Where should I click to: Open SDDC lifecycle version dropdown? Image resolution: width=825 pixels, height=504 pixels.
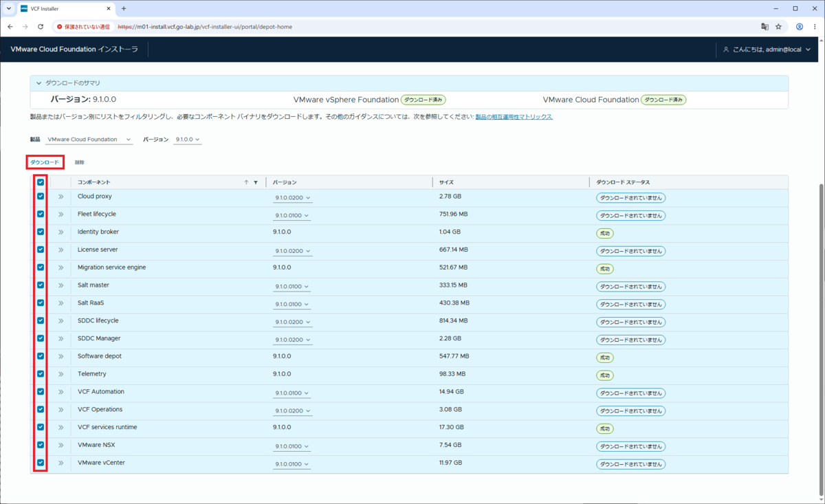pyautogui.click(x=292, y=322)
